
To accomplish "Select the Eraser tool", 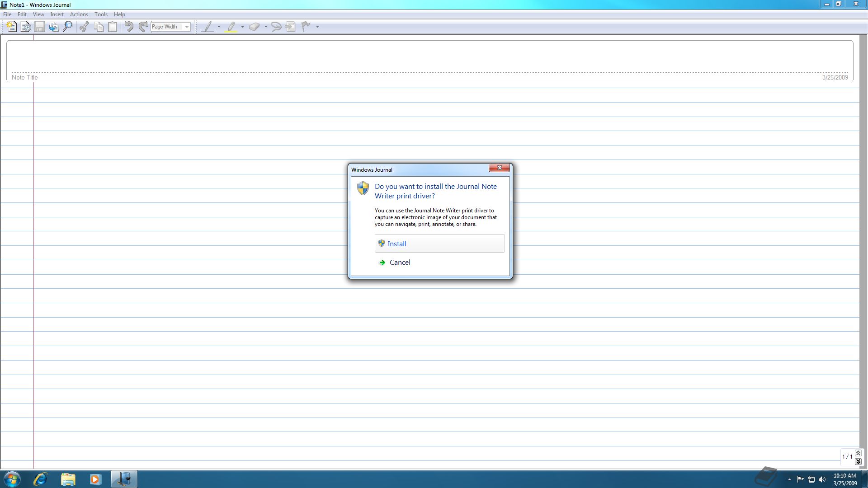I will [255, 27].
